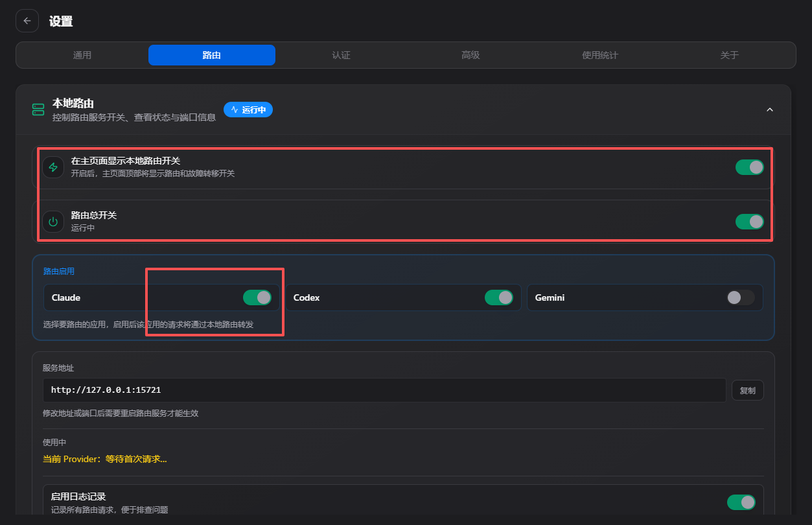Switch to the 关于 tab
Image resolution: width=812 pixels, height=525 pixels.
tap(730, 55)
